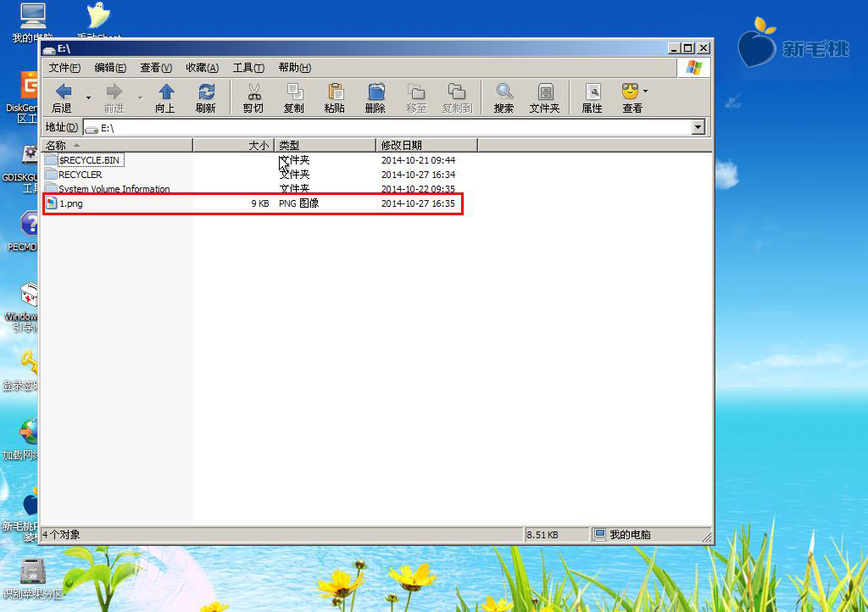Select the RECYCLER folder
868x612 pixels.
click(81, 175)
